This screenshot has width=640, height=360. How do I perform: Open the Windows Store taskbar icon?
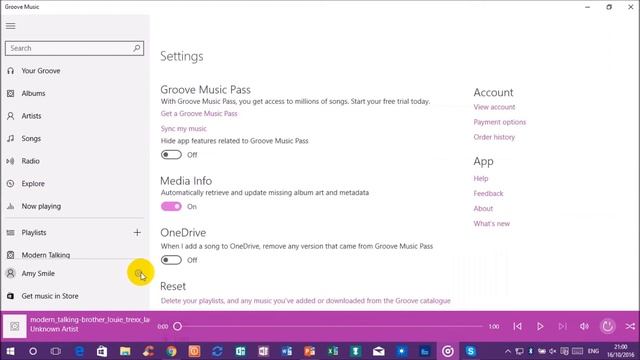[102, 351]
